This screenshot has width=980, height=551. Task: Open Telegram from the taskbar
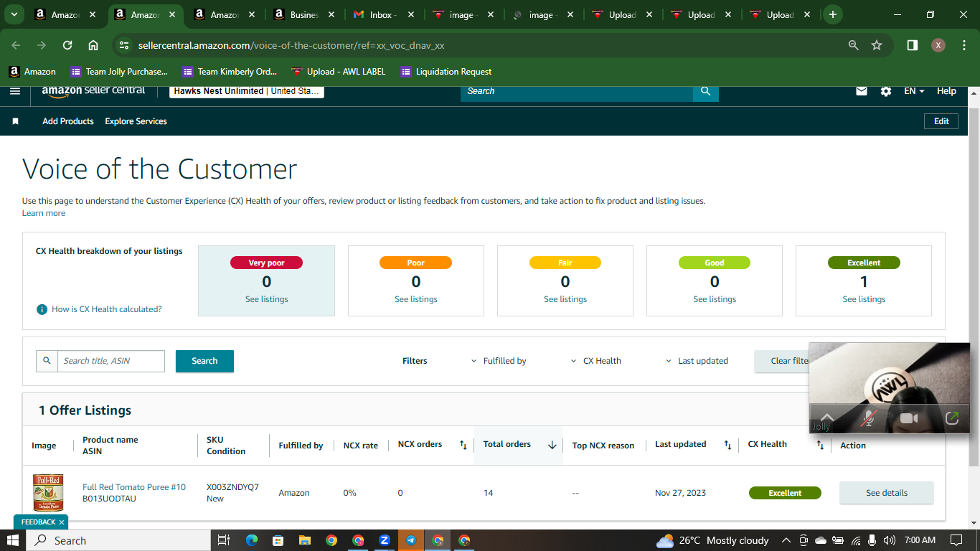[411, 540]
